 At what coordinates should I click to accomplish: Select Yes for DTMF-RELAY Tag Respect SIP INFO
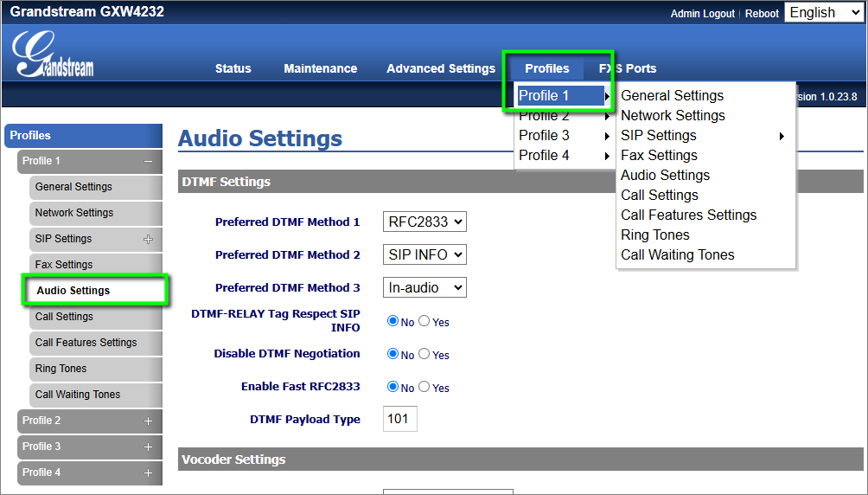pos(424,321)
